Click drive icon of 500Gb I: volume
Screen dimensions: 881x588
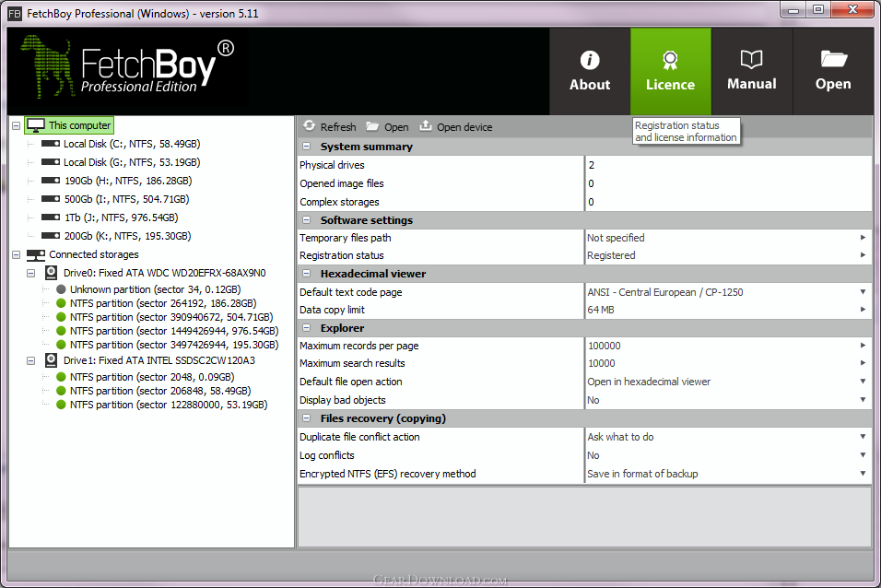[x=51, y=199]
